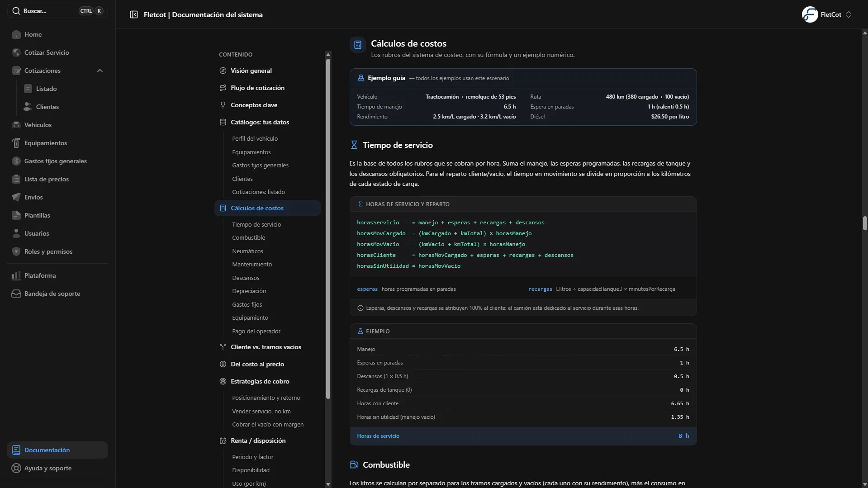The width and height of the screenshot is (868, 488).
Task: Open the FletCot account switcher arrows
Action: (x=849, y=14)
